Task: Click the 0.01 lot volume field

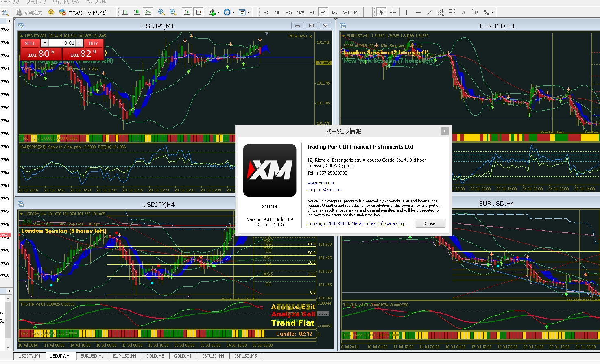Action: (62, 43)
